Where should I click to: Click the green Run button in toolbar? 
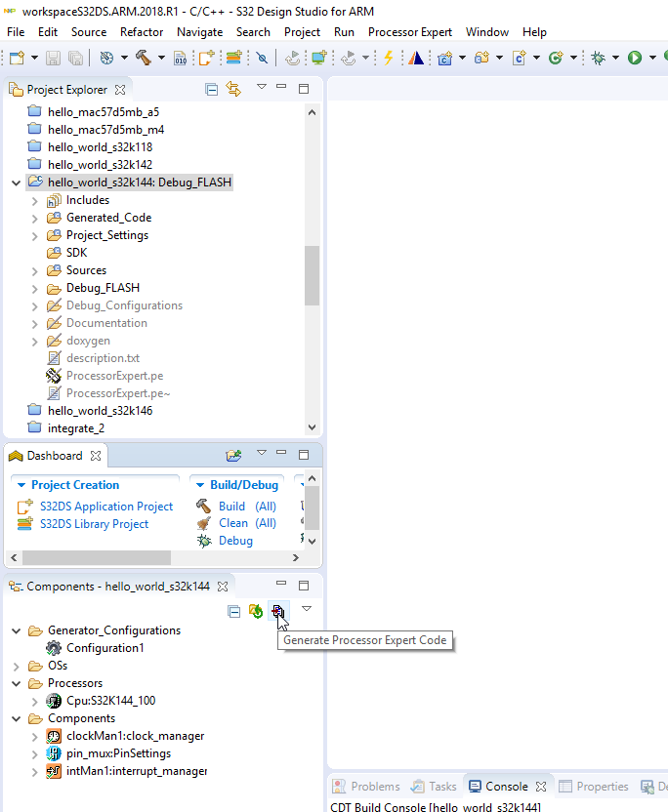(x=635, y=58)
